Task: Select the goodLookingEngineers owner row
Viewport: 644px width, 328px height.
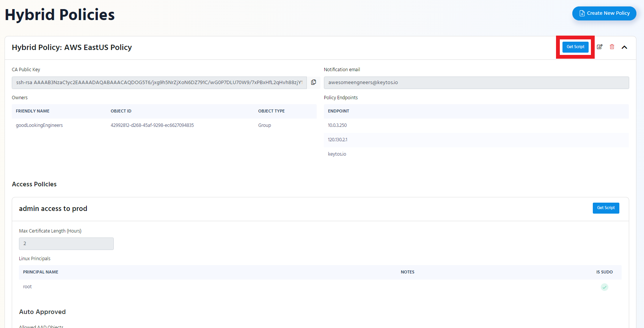Action: pyautogui.click(x=39, y=125)
